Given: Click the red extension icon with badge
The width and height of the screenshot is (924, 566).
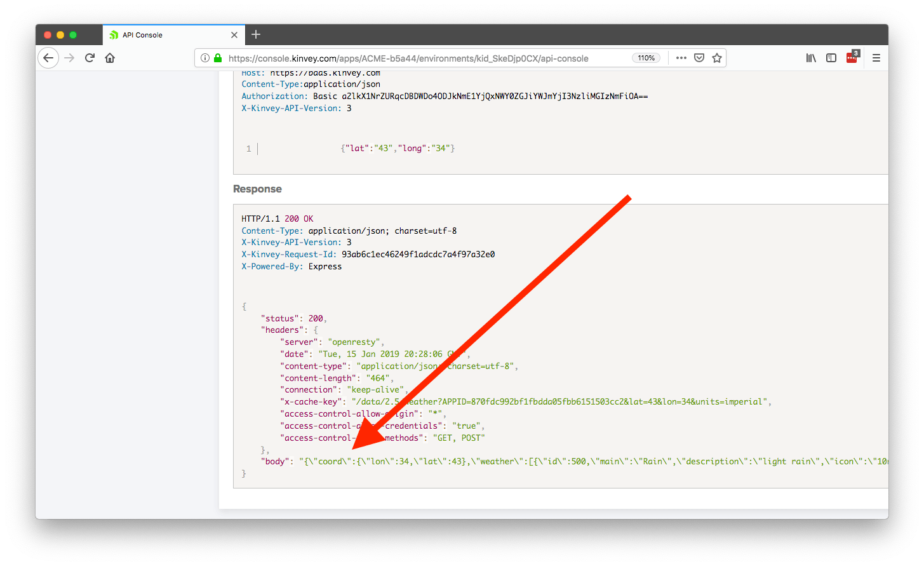Looking at the screenshot, I should point(852,58).
